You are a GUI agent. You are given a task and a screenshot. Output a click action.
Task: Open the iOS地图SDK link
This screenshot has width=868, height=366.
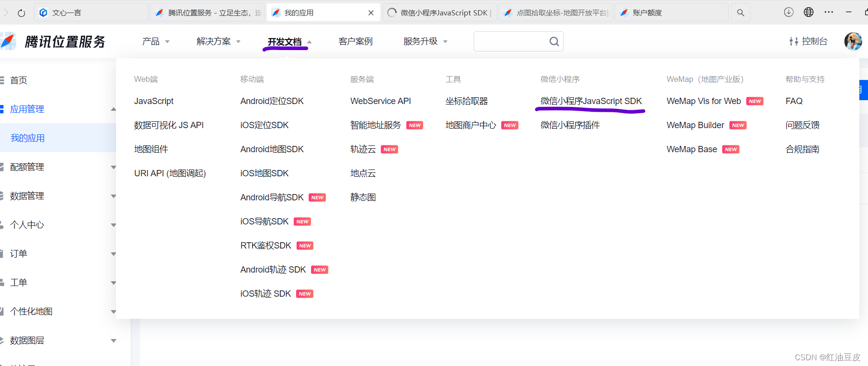(264, 173)
